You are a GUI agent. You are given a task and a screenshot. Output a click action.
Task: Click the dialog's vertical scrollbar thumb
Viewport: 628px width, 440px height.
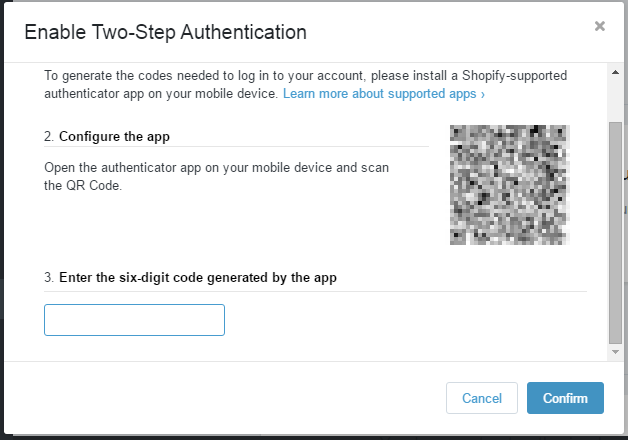tap(615, 233)
